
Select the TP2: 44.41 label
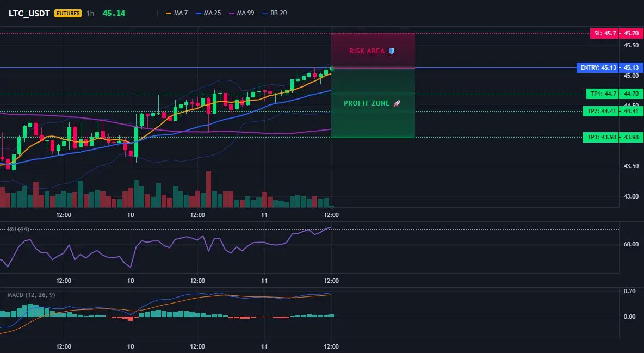click(601, 111)
